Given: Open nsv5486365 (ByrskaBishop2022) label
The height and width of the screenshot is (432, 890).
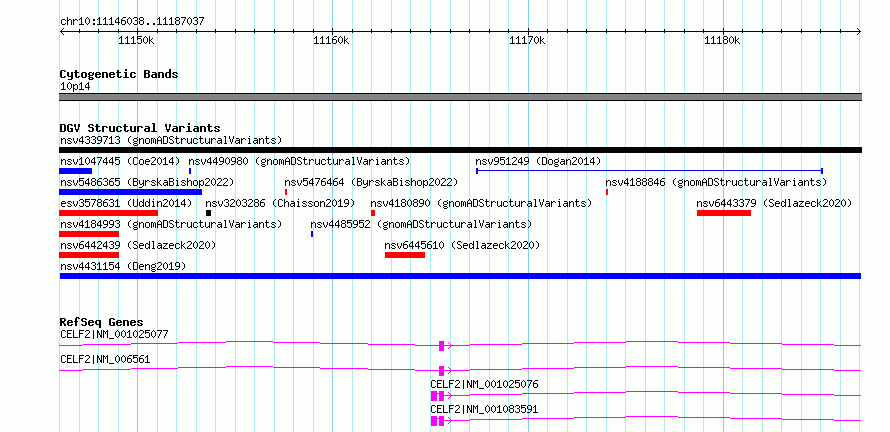Looking at the screenshot, I should pyautogui.click(x=147, y=183).
